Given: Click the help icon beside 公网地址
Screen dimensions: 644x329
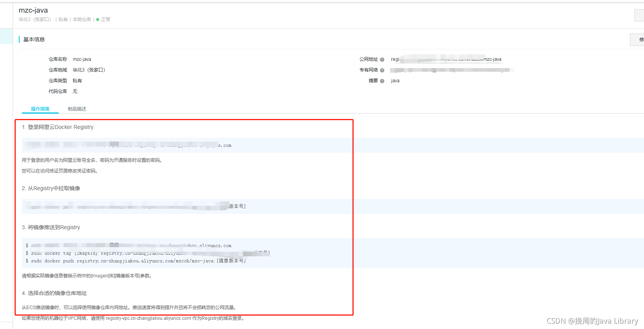Looking at the screenshot, I should 382,60.
